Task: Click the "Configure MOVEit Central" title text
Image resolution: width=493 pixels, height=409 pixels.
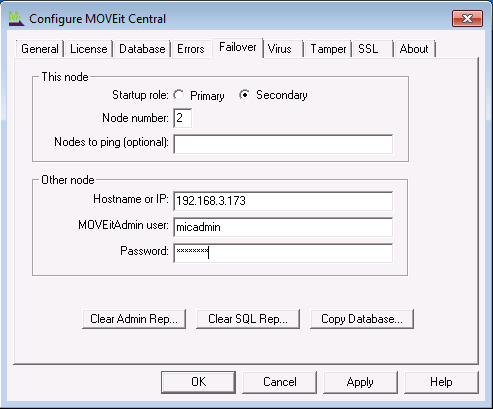Action: coord(97,19)
